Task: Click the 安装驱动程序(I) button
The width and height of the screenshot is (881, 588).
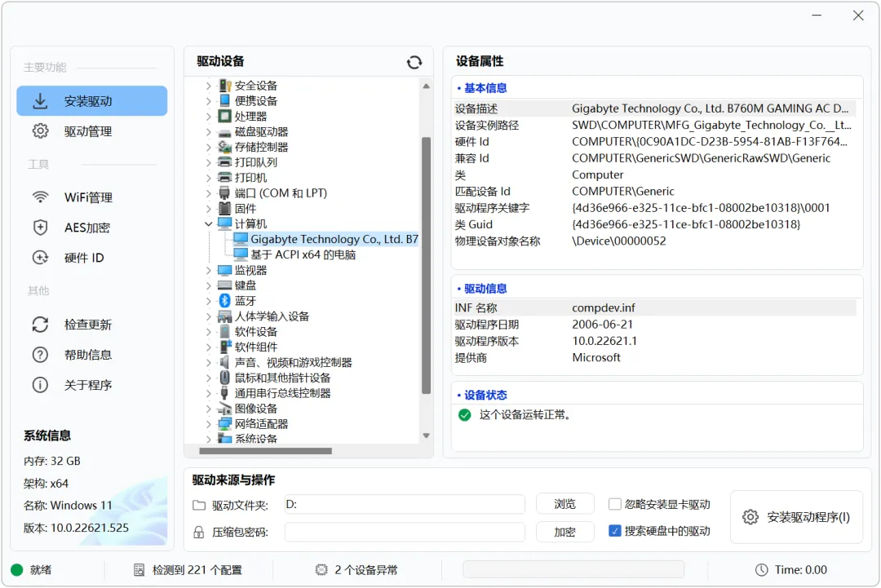Action: pos(796,517)
